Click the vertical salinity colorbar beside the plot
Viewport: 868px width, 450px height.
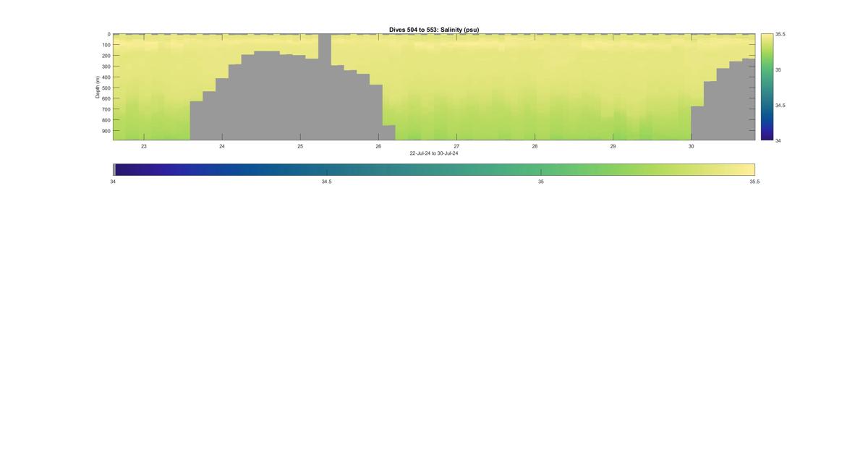(x=767, y=87)
